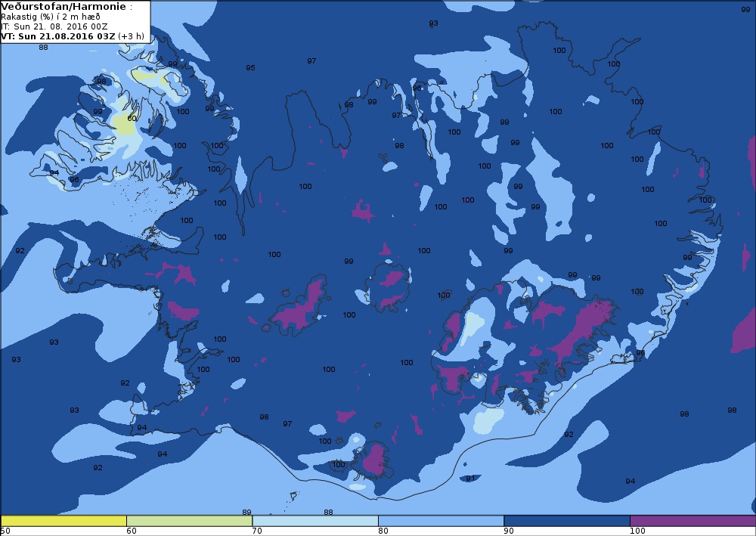Click the legend scale label '100'
756x536 pixels.
[637, 531]
